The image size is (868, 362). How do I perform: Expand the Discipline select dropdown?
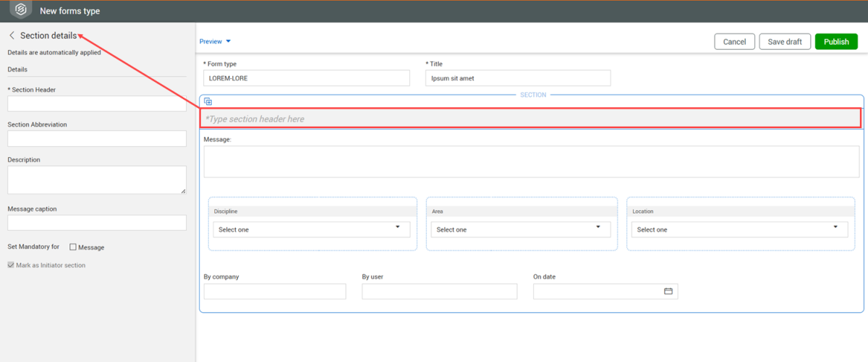311,230
